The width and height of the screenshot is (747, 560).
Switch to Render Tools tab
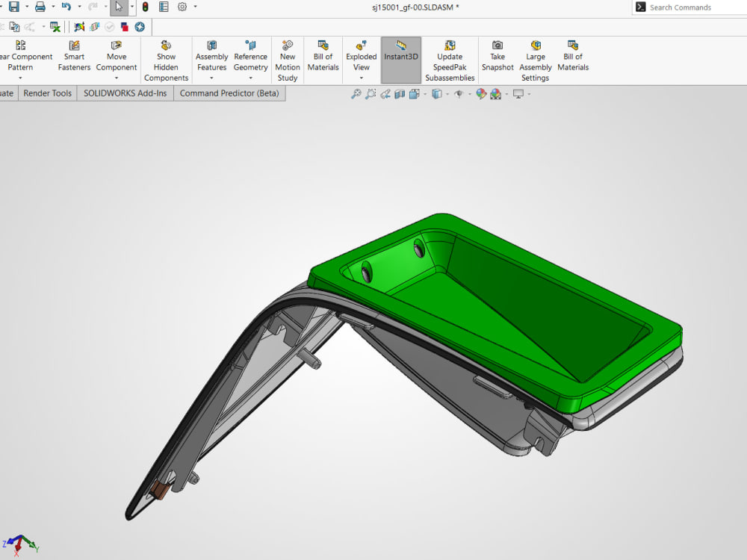coord(48,93)
